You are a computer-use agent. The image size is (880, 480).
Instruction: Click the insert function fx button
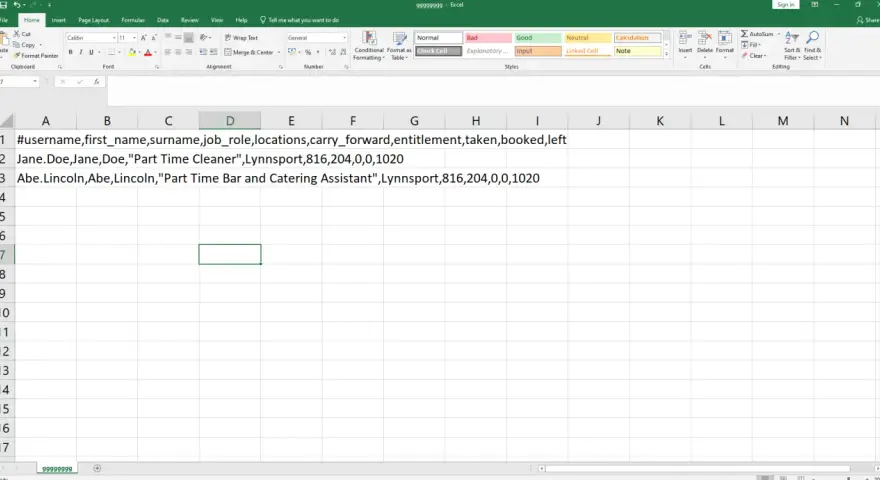click(97, 82)
